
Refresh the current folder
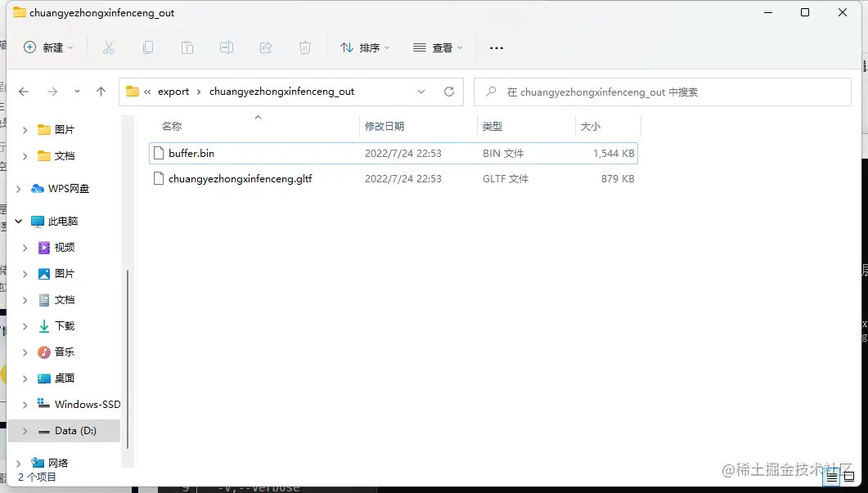click(449, 92)
